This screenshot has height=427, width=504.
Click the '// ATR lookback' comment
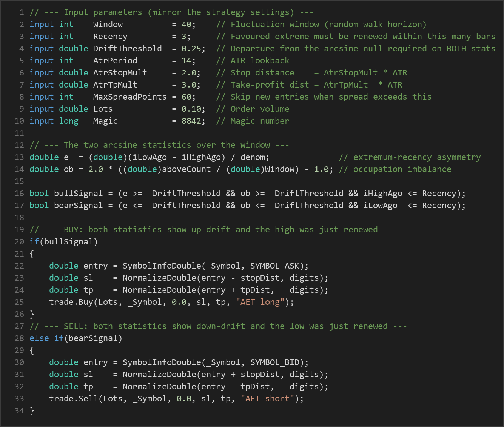pyautogui.click(x=253, y=61)
